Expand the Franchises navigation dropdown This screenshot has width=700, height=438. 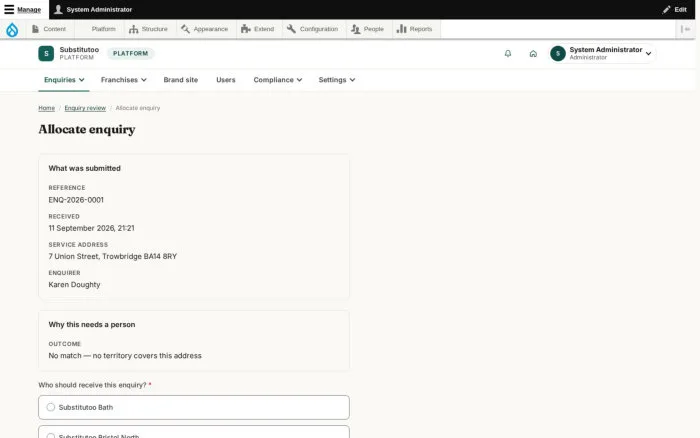[x=124, y=80]
